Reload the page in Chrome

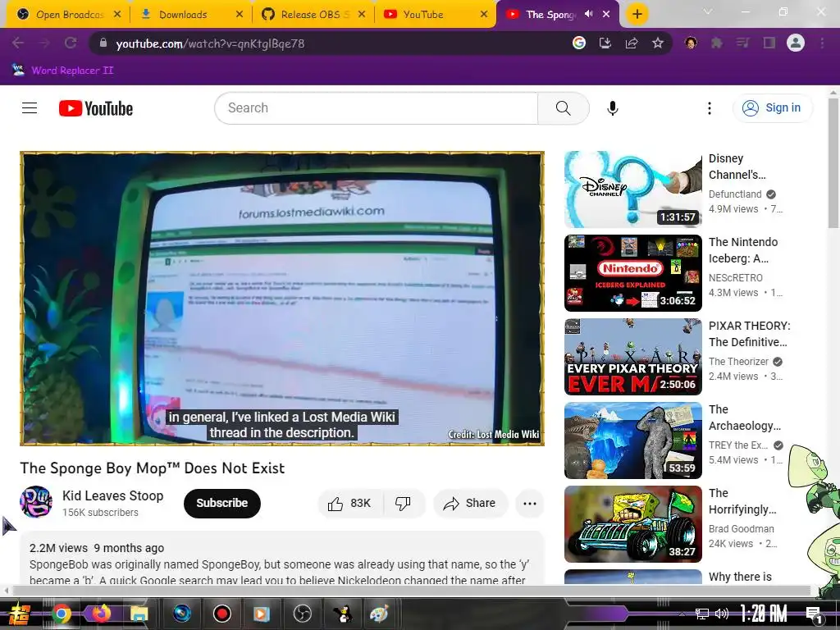click(71, 43)
